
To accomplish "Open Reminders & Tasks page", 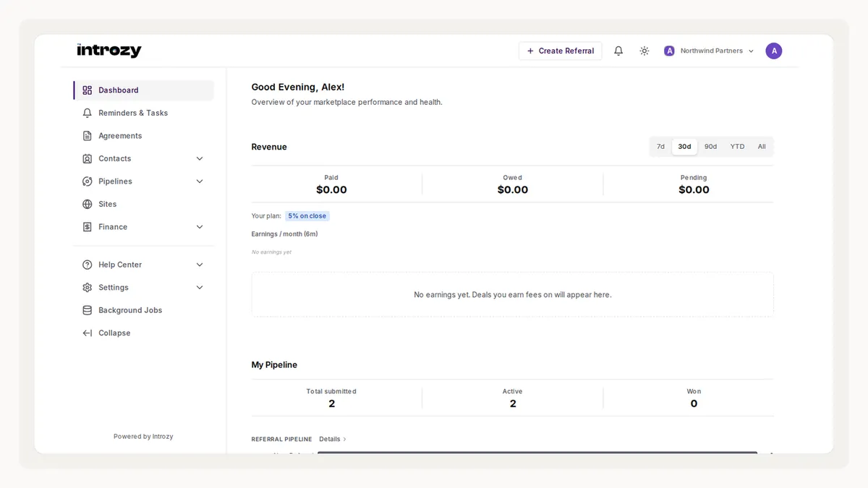I will [x=144, y=113].
